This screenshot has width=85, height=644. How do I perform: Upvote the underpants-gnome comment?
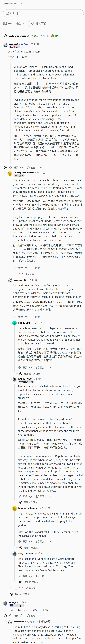(x=15, y=268)
